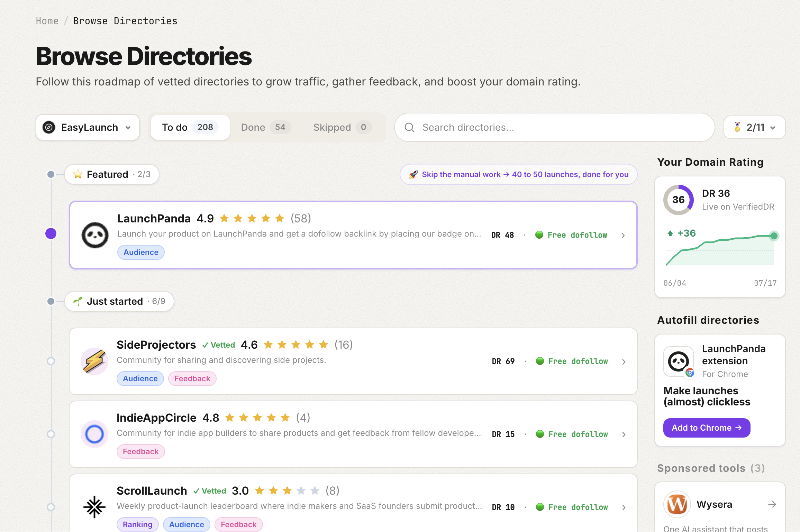The height and width of the screenshot is (532, 800).
Task: Click the Wysera arrow icon
Action: coord(772,504)
